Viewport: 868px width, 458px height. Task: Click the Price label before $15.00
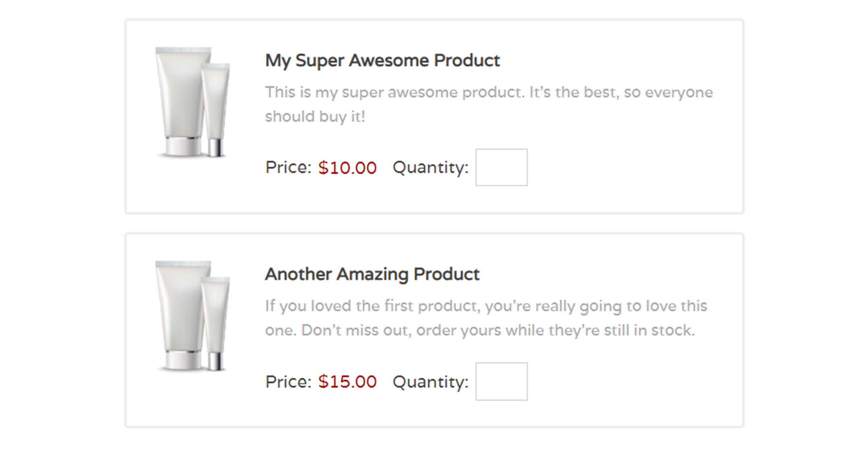[288, 382]
